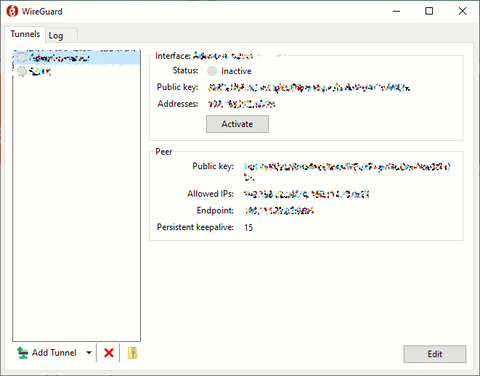Viewport: 480px width, 376px height.
Task: Open the Edit tunnel dialog
Action: pyautogui.click(x=435, y=354)
